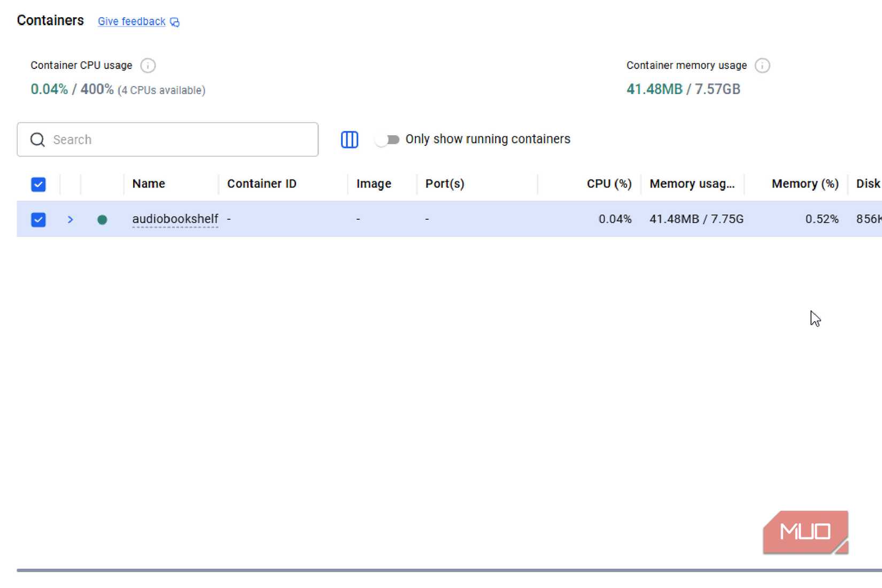
Task: Click the feedback speech bubble icon
Action: (175, 22)
